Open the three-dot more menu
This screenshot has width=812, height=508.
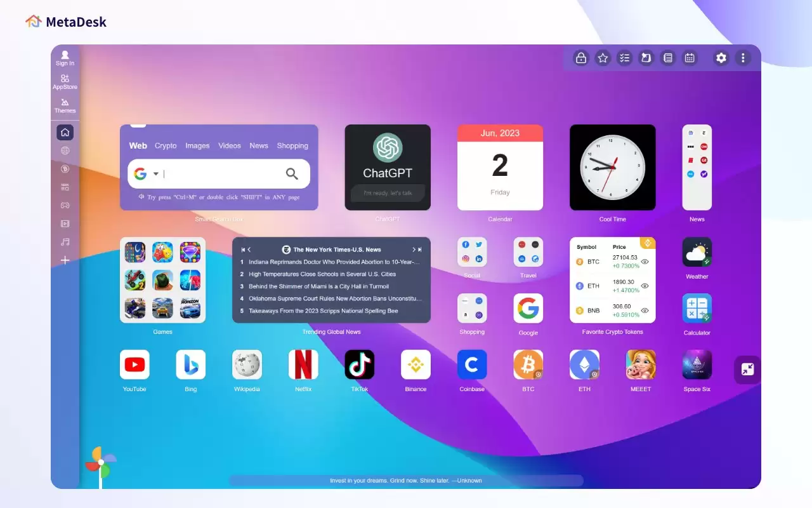743,58
